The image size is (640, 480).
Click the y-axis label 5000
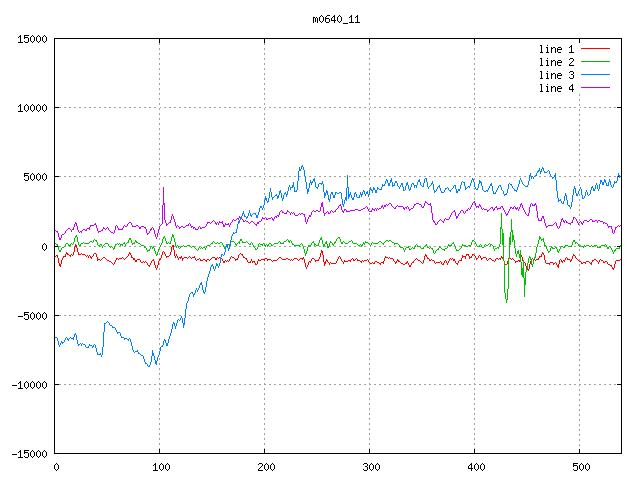coord(35,177)
